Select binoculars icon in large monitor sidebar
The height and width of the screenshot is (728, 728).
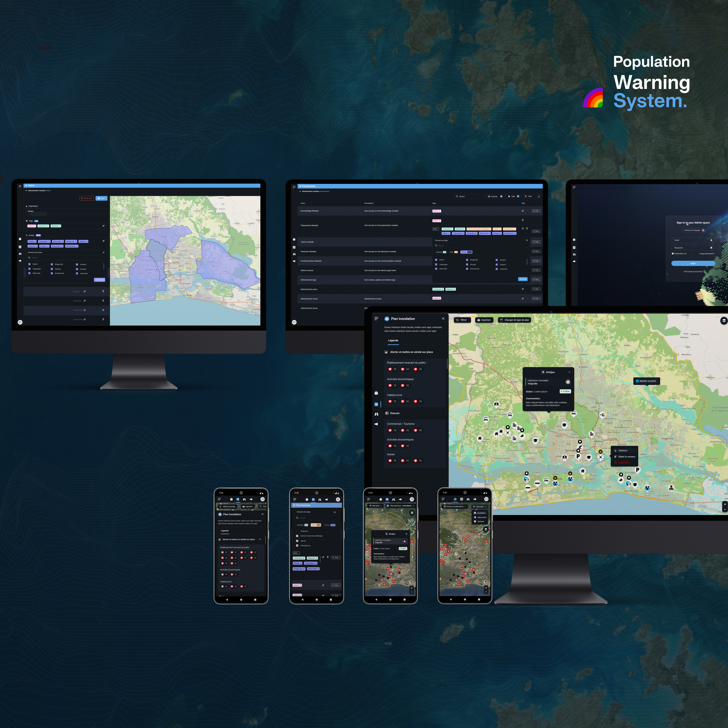click(376, 414)
